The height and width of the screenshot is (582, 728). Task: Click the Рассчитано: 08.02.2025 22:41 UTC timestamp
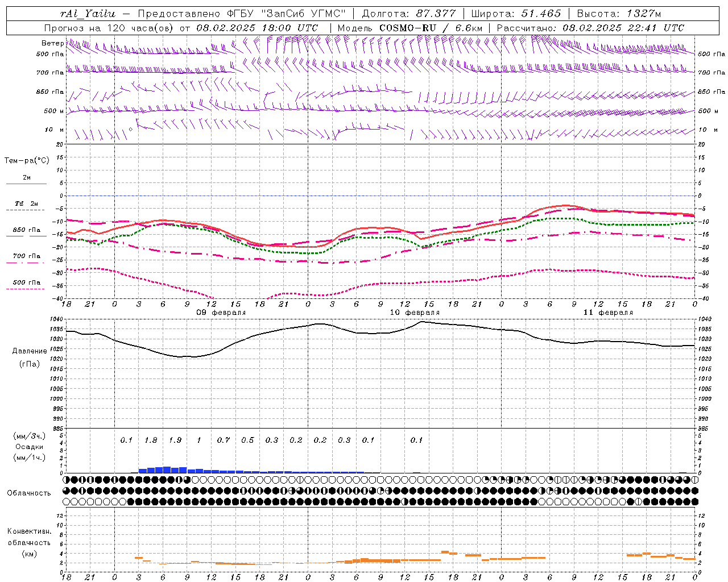[590, 28]
